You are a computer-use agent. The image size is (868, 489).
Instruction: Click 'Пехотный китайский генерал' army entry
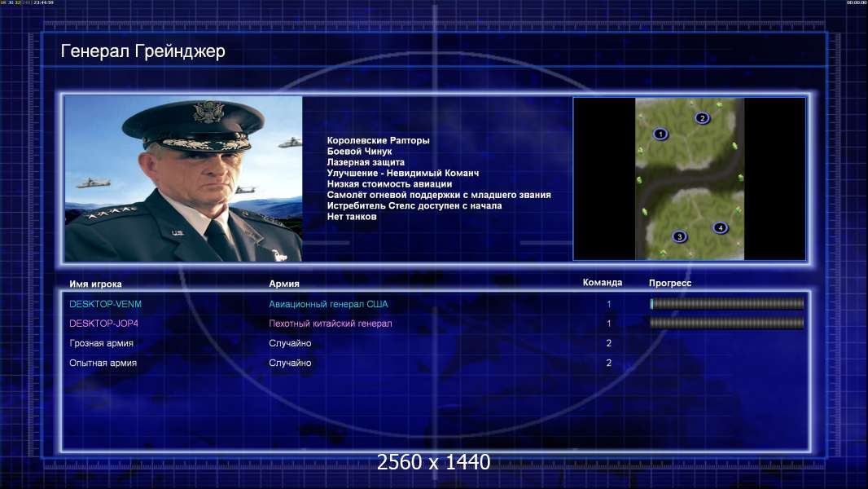pyautogui.click(x=331, y=324)
